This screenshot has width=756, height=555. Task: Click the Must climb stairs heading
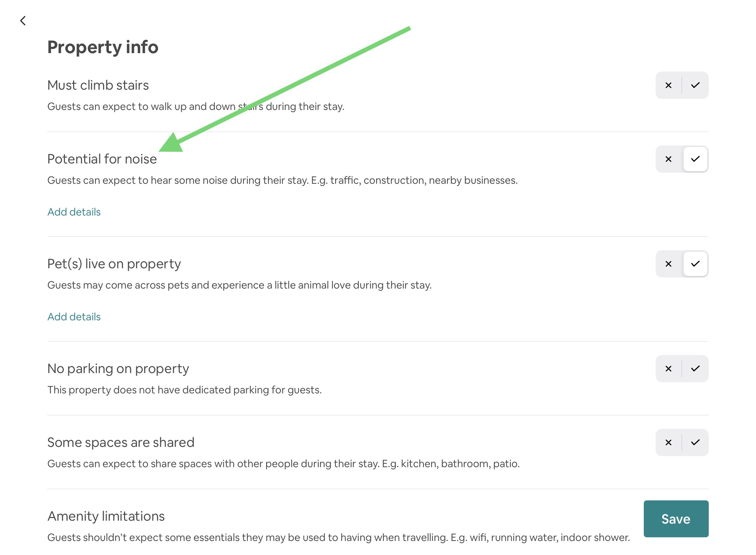(98, 85)
